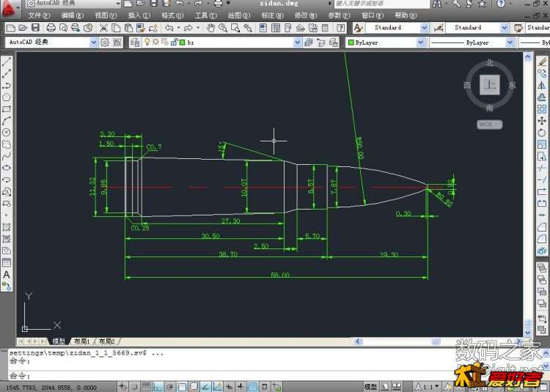
Task: Select the Multiline Text tool
Action: tap(7, 275)
